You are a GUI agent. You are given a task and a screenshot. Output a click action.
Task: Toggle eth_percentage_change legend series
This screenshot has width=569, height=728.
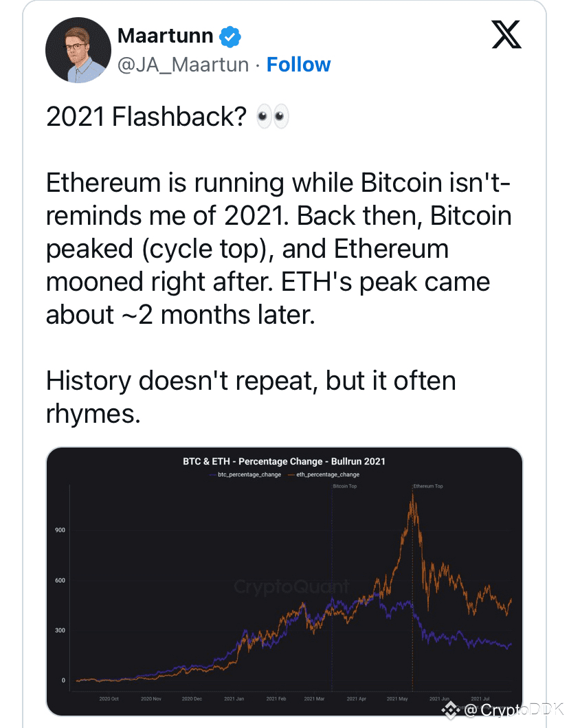coord(324,474)
